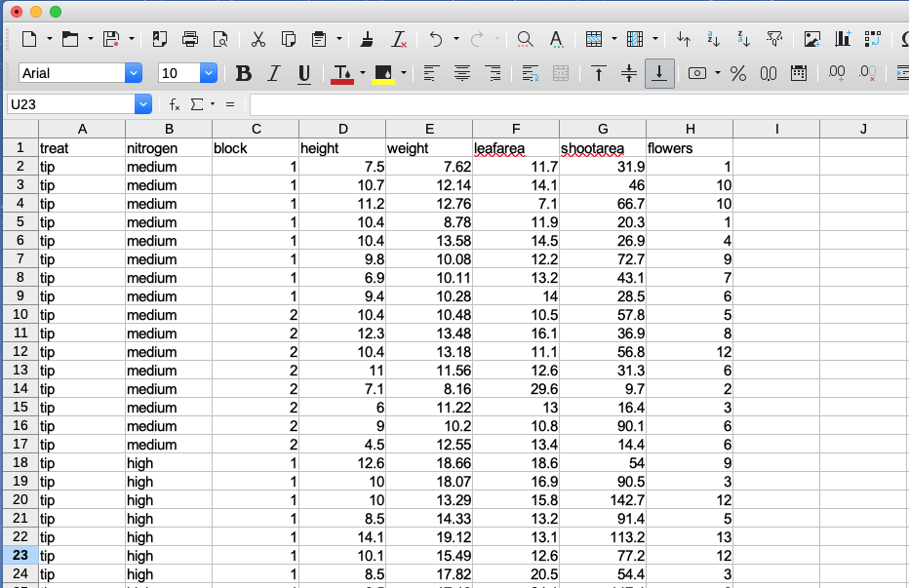Image resolution: width=909 pixels, height=588 pixels.
Task: Expand the Name Box dropdown arrow
Action: [144, 104]
